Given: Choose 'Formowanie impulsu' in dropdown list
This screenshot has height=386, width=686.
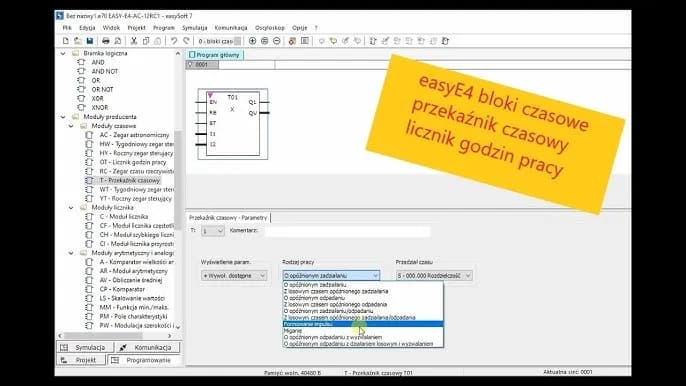Looking at the screenshot, I should pyautogui.click(x=363, y=324).
